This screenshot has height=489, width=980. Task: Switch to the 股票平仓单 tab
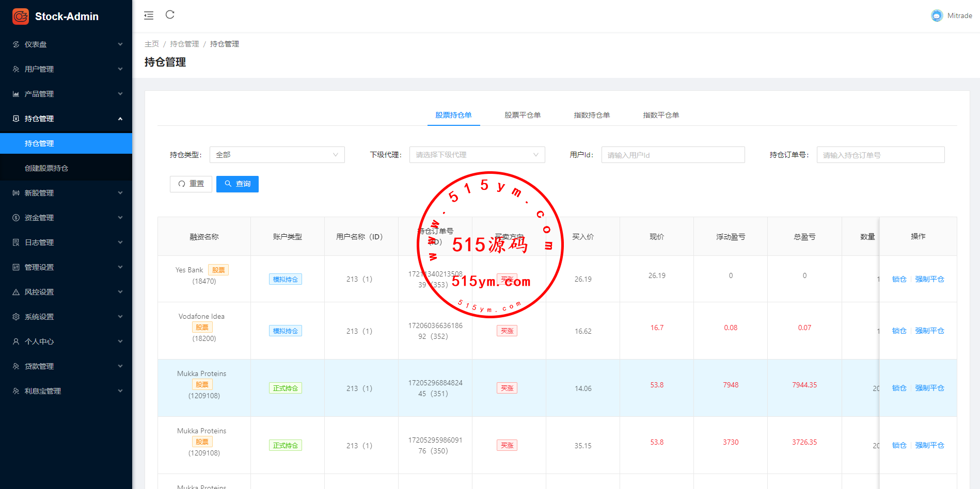point(523,115)
